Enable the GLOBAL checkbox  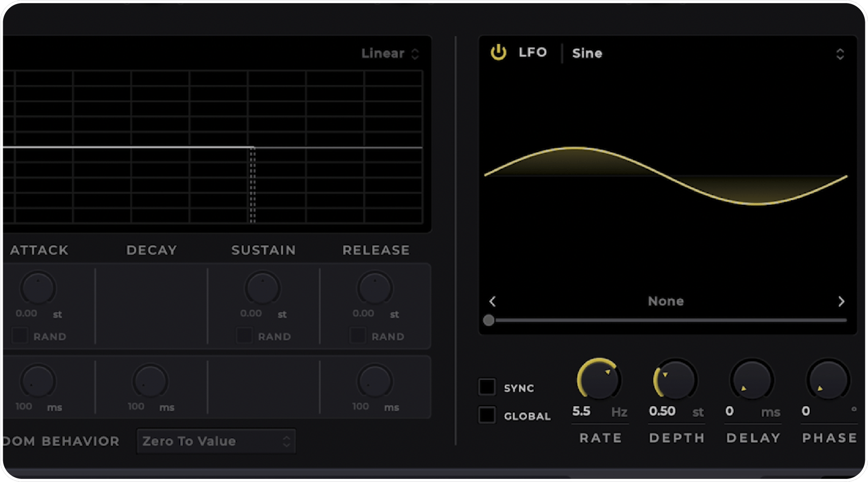(x=487, y=415)
